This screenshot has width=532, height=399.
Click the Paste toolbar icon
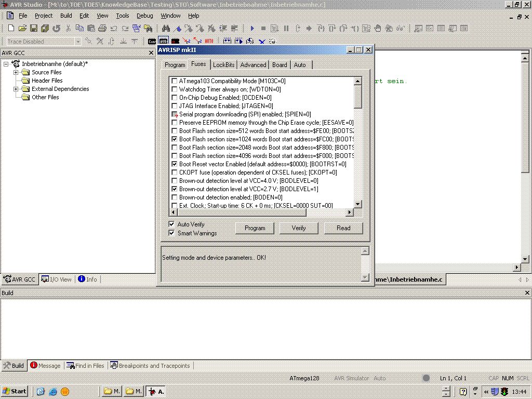pyautogui.click(x=91, y=29)
